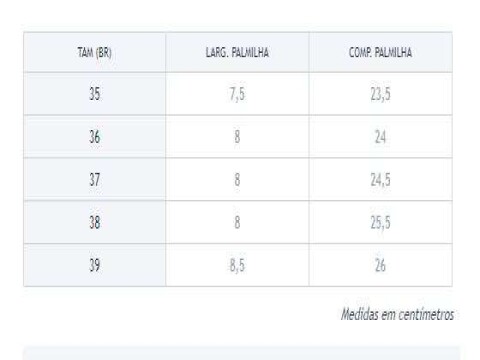
Task: Click the Medidas em centímetros note
Action: click(x=397, y=314)
